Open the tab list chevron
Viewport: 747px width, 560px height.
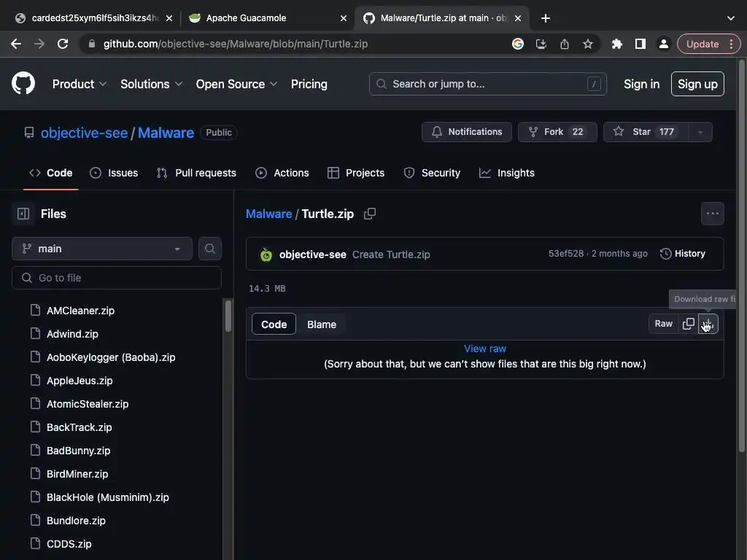tap(731, 18)
